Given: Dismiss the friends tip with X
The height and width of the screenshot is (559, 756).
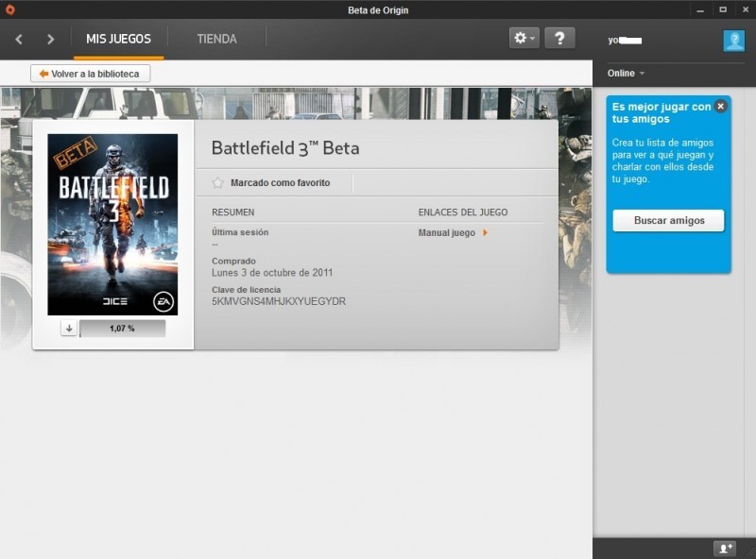Looking at the screenshot, I should (x=720, y=106).
